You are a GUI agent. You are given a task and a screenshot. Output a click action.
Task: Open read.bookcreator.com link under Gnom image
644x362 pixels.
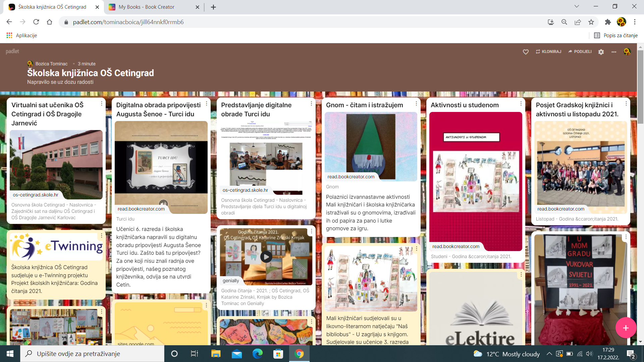(351, 177)
